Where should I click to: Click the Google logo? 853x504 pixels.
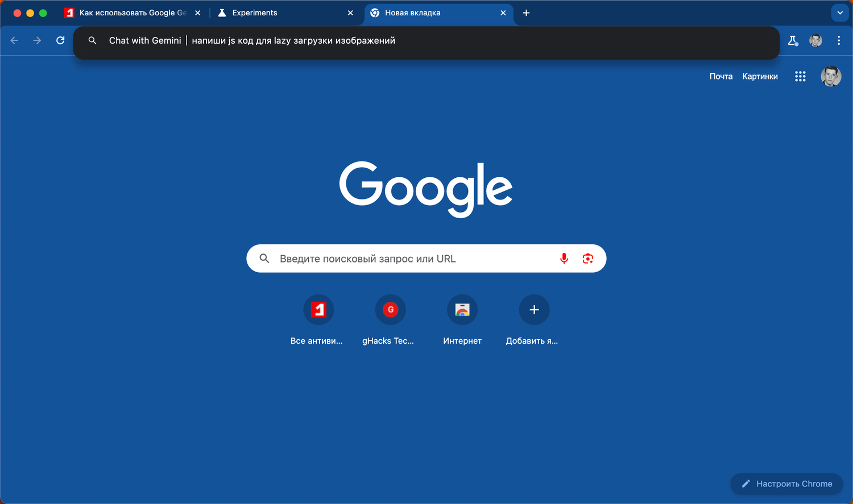pyautogui.click(x=426, y=189)
